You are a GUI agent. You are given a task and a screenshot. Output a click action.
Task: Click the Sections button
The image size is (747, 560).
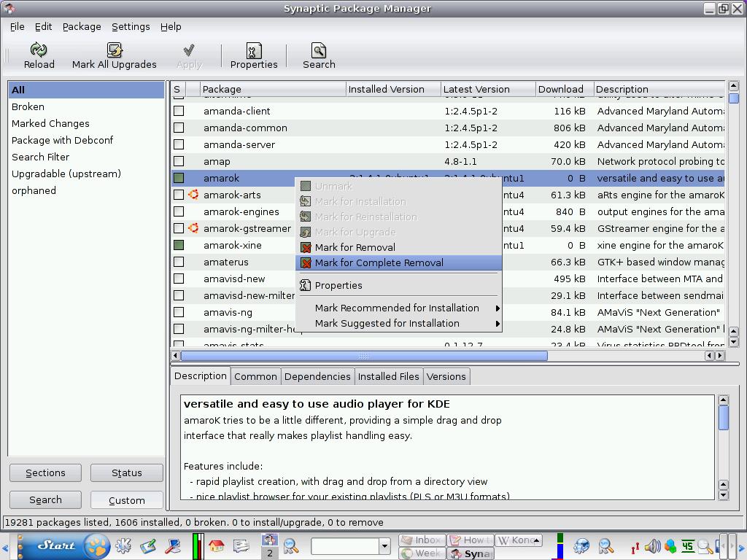(45, 472)
